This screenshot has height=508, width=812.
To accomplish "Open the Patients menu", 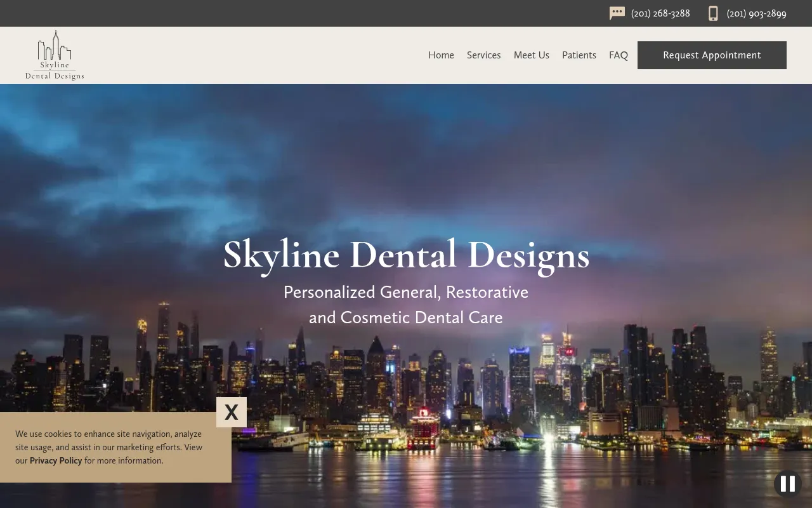I will (579, 55).
